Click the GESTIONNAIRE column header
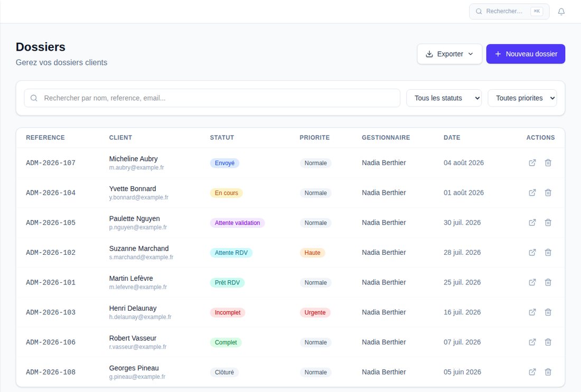The height and width of the screenshot is (392, 581). [x=386, y=138]
